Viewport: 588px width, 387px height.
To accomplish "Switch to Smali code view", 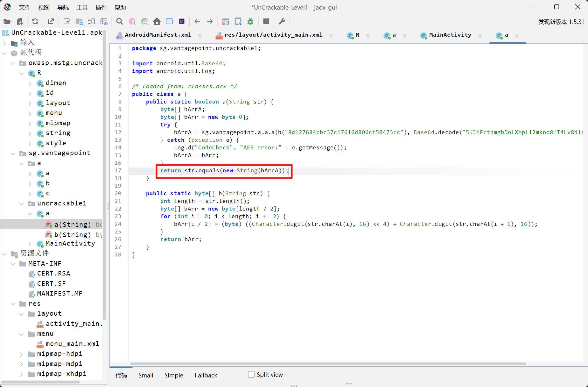I will click(x=146, y=375).
